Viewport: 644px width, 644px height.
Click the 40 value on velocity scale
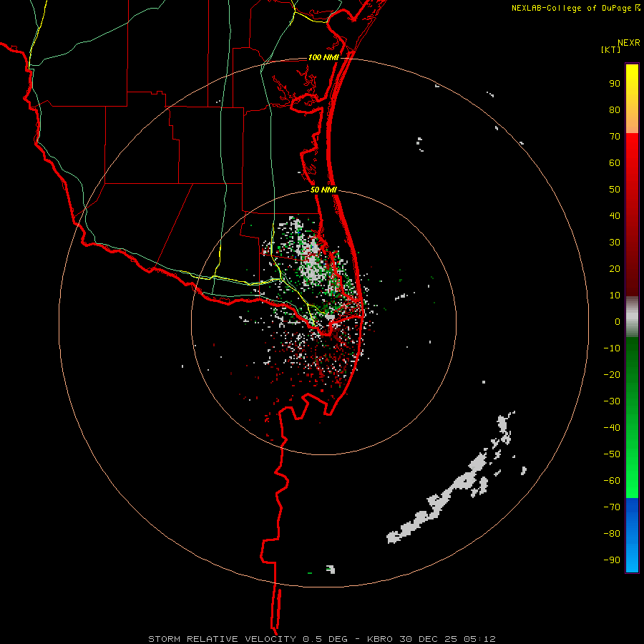[x=615, y=215]
